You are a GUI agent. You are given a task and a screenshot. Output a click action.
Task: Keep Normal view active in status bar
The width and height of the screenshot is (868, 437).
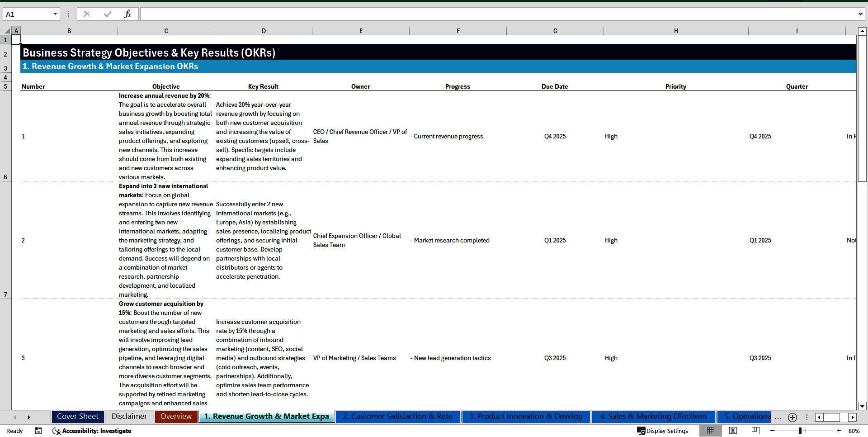(x=711, y=431)
